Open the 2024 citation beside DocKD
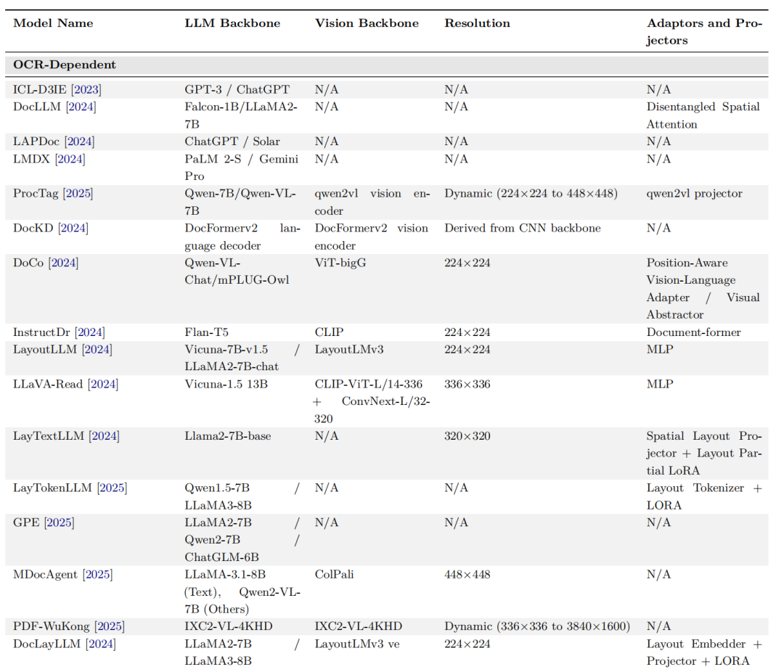784x672 pixels. [73, 228]
